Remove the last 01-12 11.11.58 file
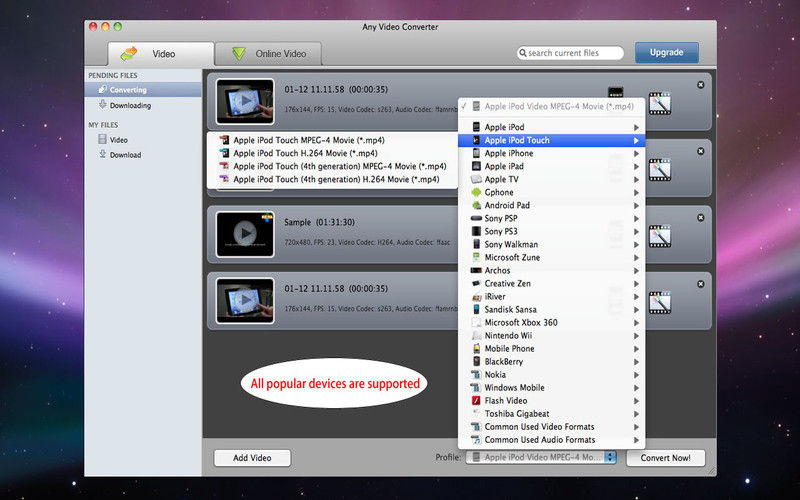Screen dimensions: 800x500 click(701, 284)
